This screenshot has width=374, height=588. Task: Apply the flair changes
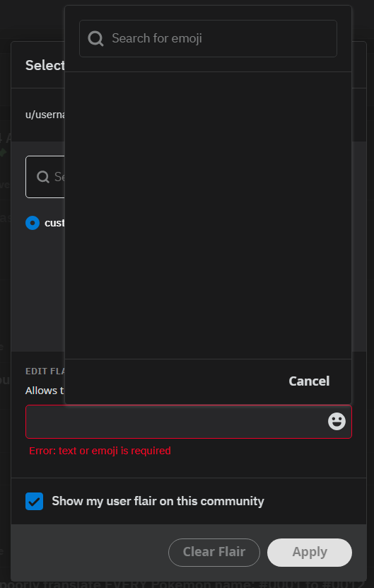(x=310, y=553)
